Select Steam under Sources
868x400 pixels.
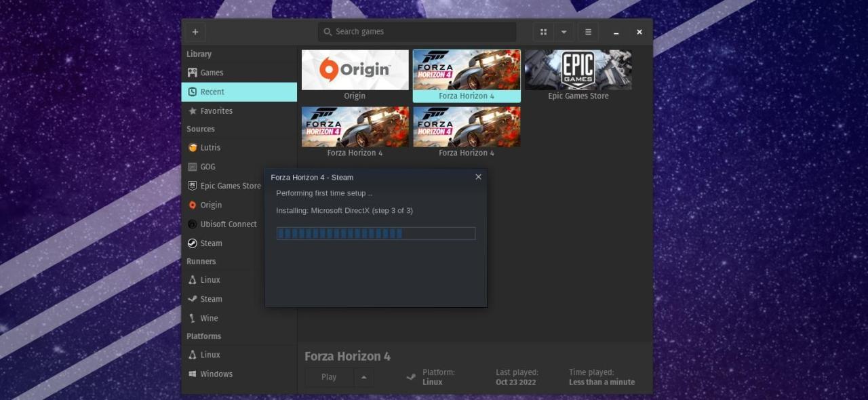click(224, 243)
